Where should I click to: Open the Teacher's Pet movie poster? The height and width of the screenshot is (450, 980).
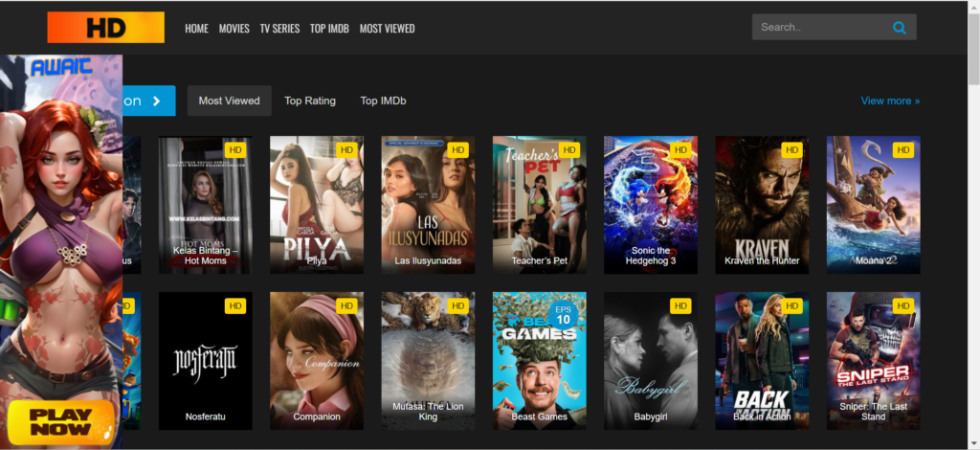tap(540, 205)
